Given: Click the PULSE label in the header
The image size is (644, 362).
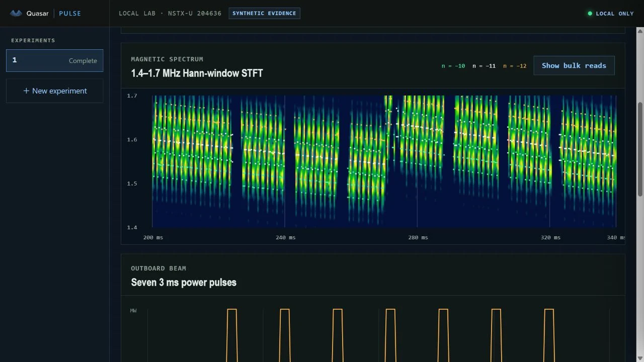Looking at the screenshot, I should (x=70, y=14).
